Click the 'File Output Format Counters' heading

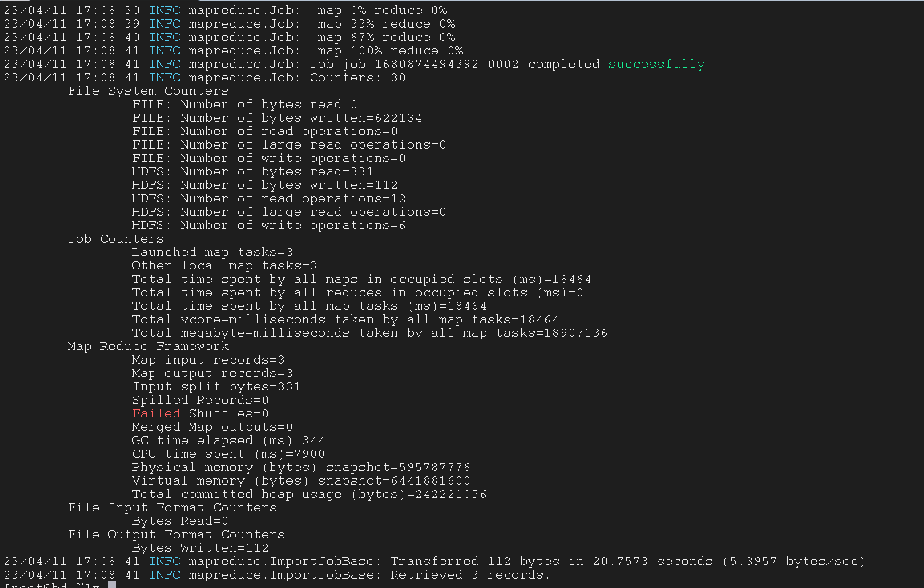click(176, 535)
